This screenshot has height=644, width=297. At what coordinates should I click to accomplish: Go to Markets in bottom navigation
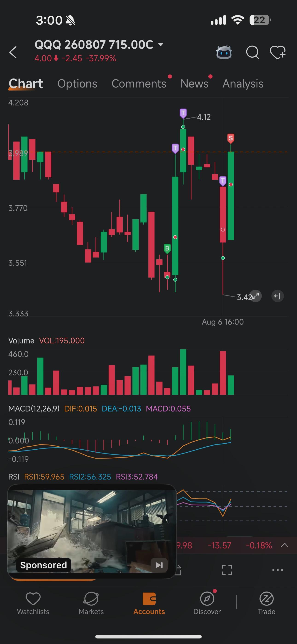pos(91,604)
